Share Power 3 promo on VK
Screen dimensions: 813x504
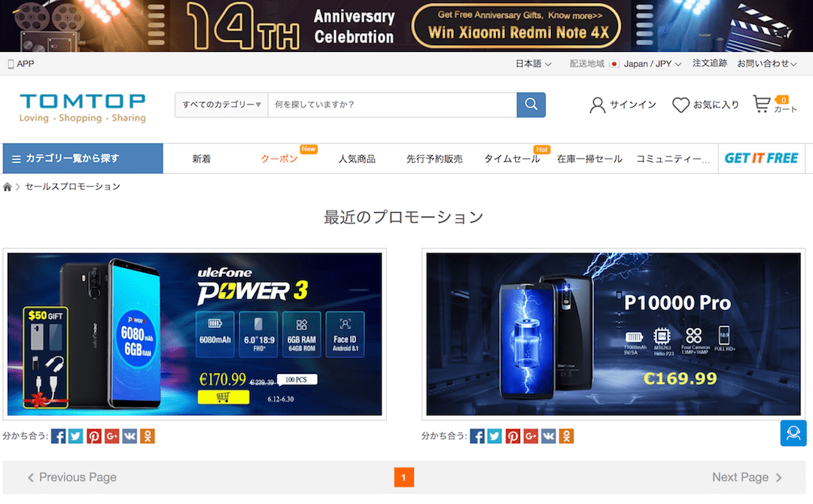[129, 436]
